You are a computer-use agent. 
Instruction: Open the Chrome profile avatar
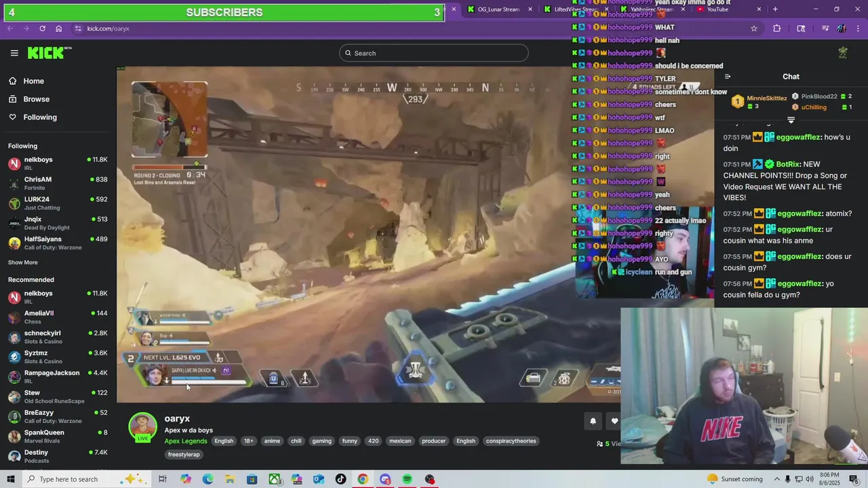[842, 28]
